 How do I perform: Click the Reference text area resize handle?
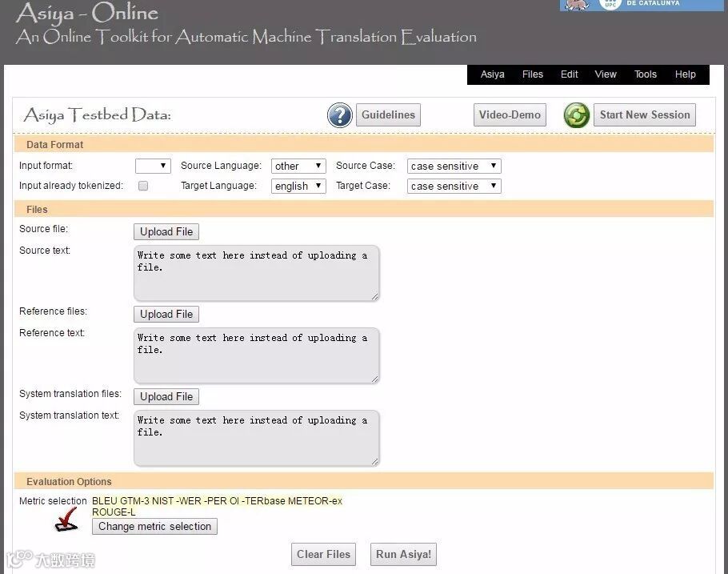[x=374, y=379]
